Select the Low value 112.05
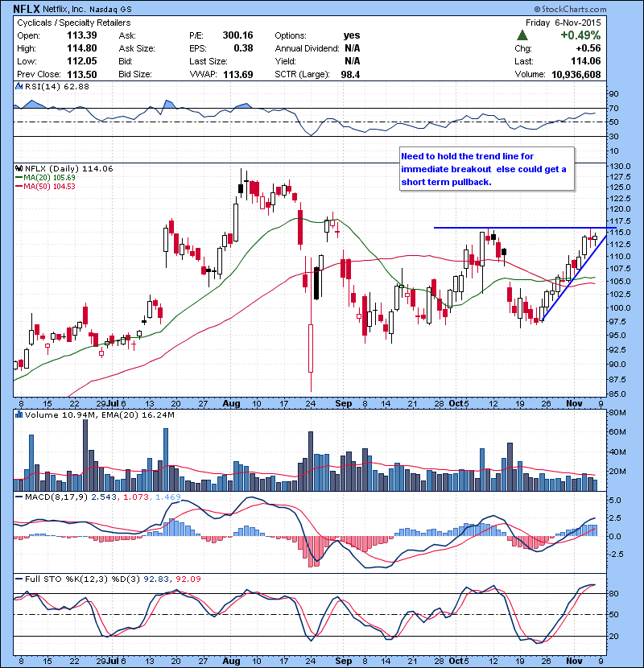The height and width of the screenshot is (668, 644). (x=82, y=61)
